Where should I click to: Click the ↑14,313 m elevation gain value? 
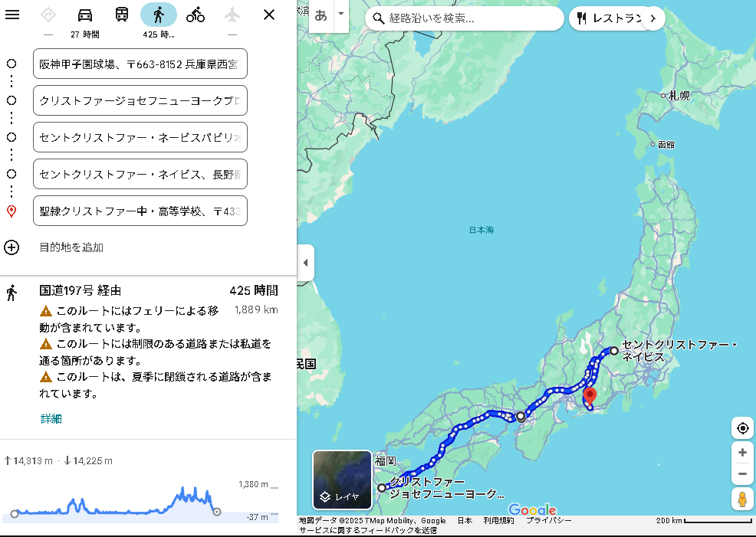click(28, 461)
